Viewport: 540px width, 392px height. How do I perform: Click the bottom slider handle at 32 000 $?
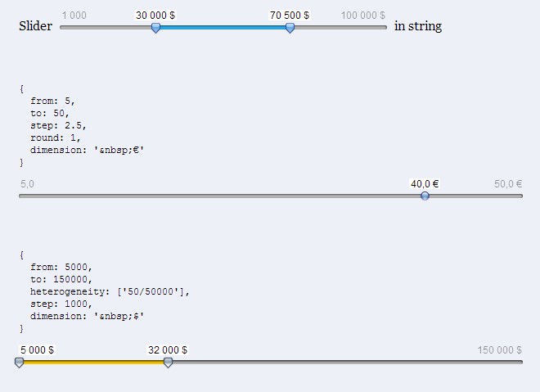coord(168,362)
